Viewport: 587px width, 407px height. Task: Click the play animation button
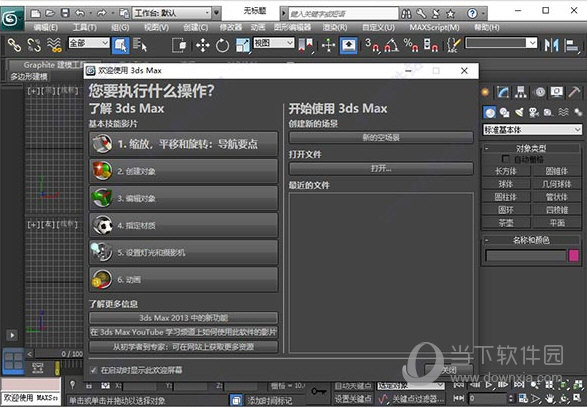tap(489, 385)
